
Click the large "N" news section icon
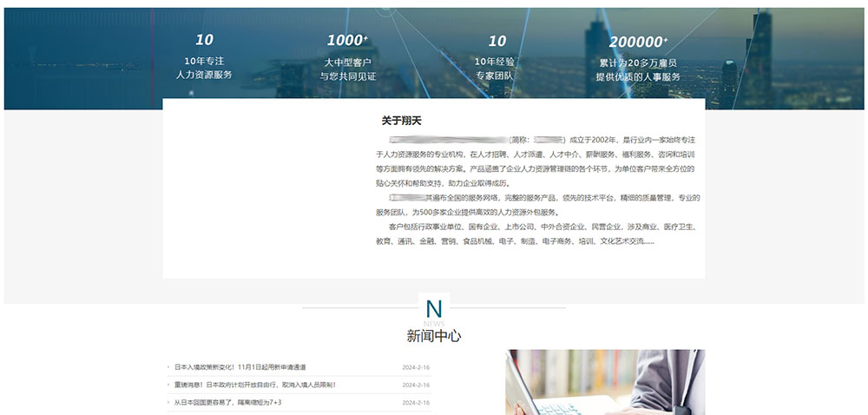click(434, 308)
